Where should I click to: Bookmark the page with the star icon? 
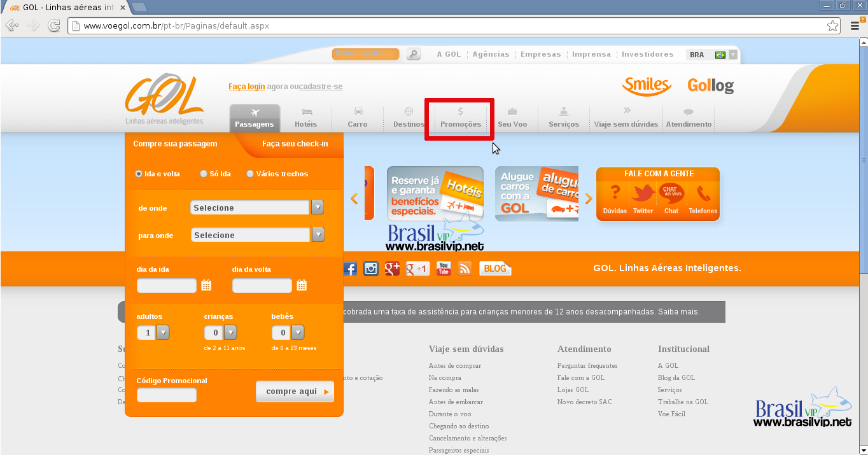(832, 26)
